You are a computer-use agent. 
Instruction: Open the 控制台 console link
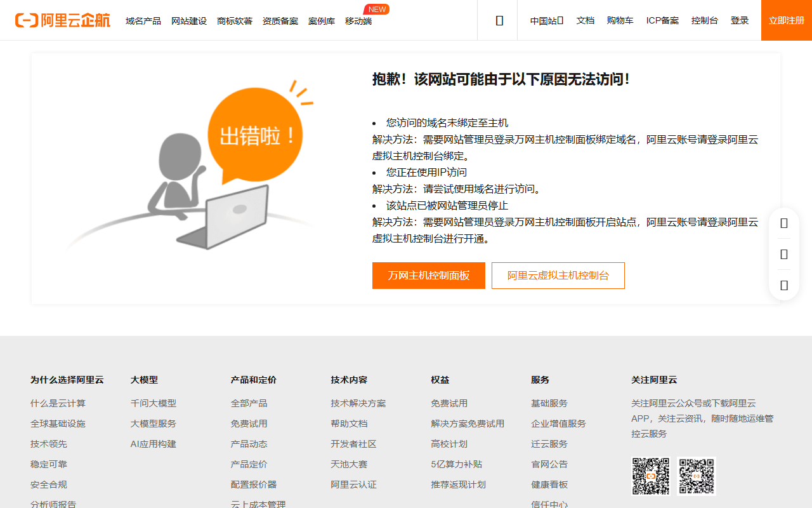click(x=705, y=20)
